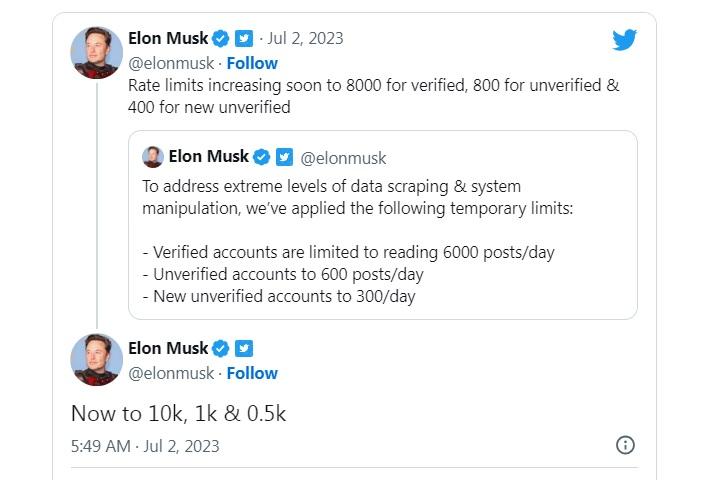
Task: Click the verified badge on the bottom reply tweet
Action: tap(221, 349)
